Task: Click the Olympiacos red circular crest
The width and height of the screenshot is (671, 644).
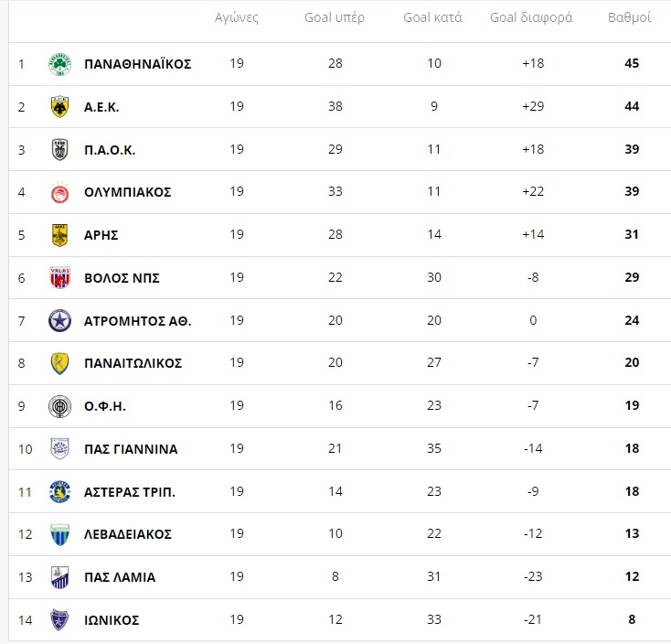Action: pyautogui.click(x=60, y=192)
